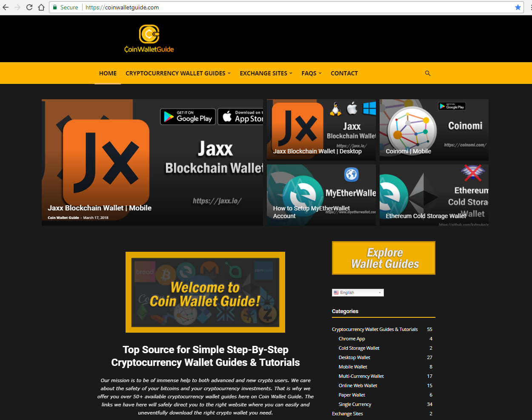Toggle the bookmark star in address bar
The width and height of the screenshot is (532, 420).
click(518, 7)
